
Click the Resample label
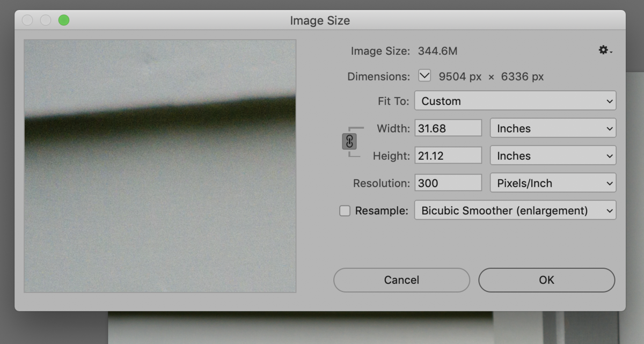coord(382,211)
